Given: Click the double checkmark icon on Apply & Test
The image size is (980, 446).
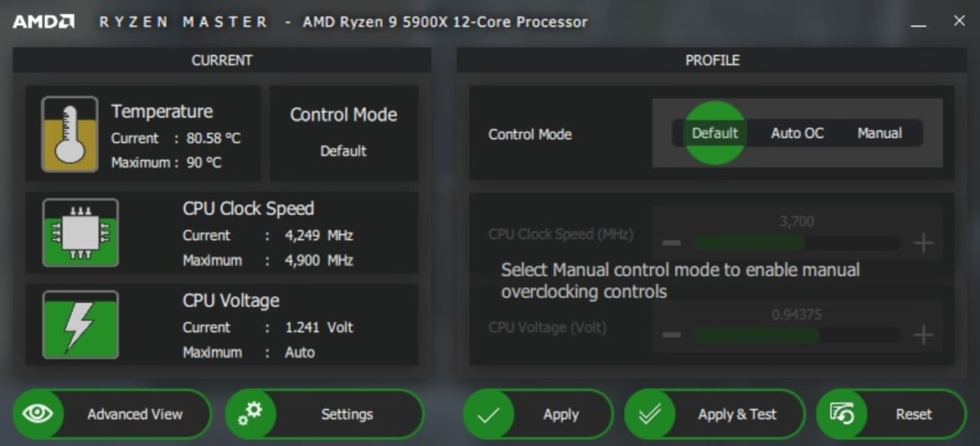Looking at the screenshot, I should coord(650,414).
